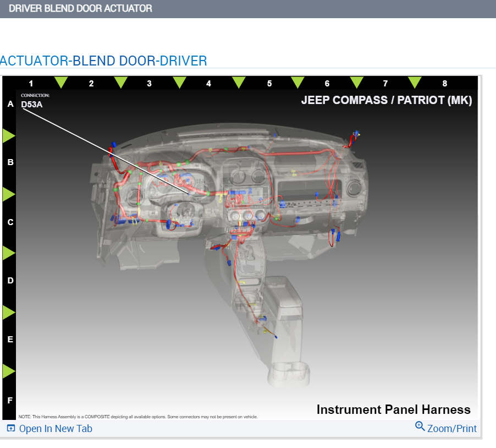Image resolution: width=496 pixels, height=448 pixels.
Task: Click the Open In New Tab icon
Action: [x=11, y=428]
